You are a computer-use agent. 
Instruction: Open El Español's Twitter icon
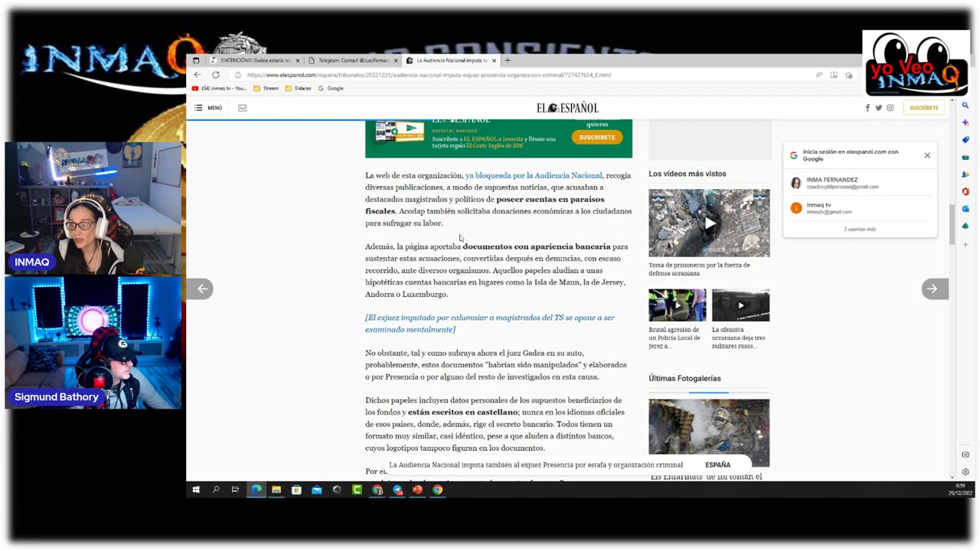point(879,108)
